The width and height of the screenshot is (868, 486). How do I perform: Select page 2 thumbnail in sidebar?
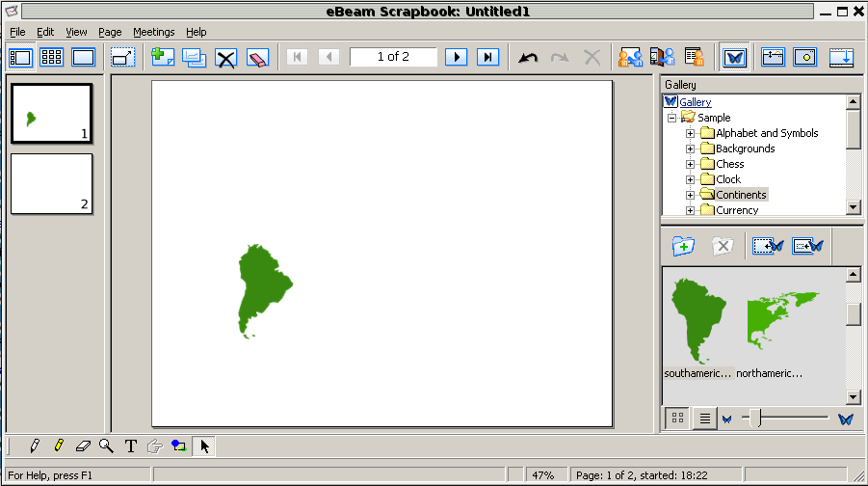pyautogui.click(x=52, y=183)
